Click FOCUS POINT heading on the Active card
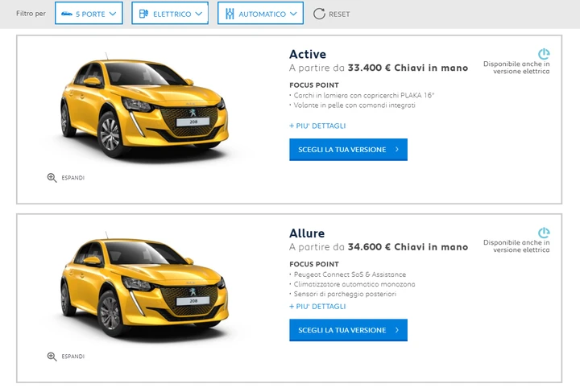Screen dimensions: 580x392 tap(314, 85)
